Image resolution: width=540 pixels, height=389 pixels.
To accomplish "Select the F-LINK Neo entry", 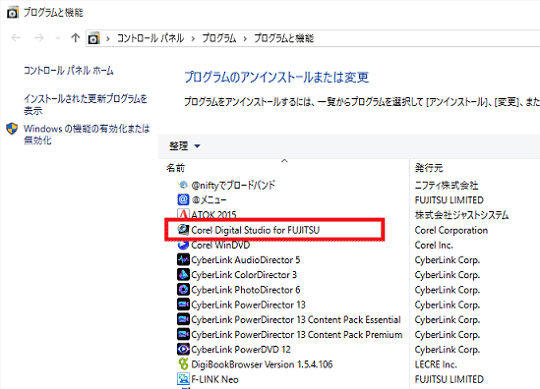I will tap(215, 379).
